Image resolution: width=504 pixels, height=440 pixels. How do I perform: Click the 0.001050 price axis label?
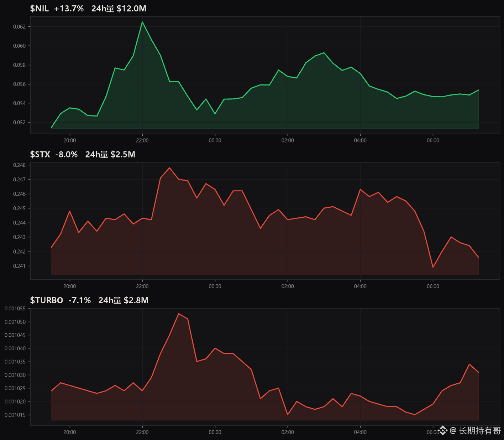pos(15,322)
